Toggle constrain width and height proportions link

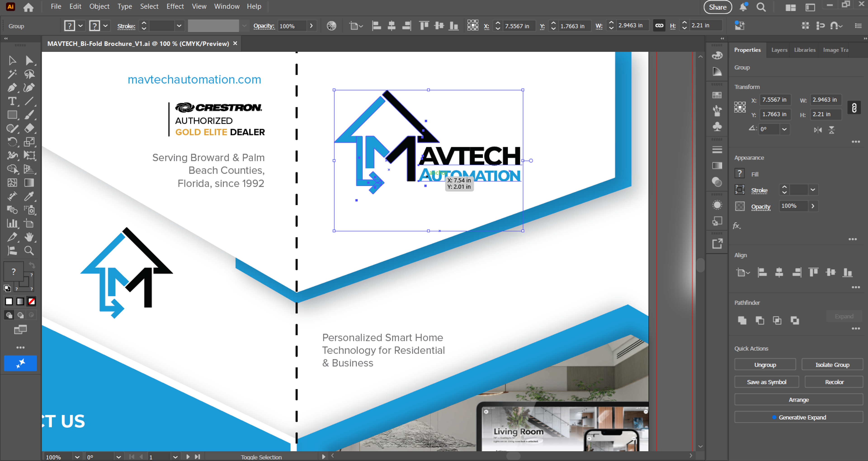659,26
